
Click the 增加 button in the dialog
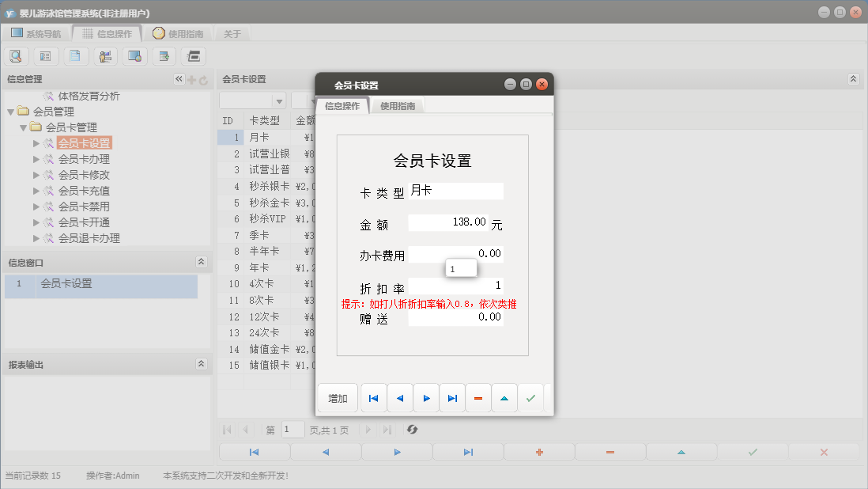[x=337, y=397]
